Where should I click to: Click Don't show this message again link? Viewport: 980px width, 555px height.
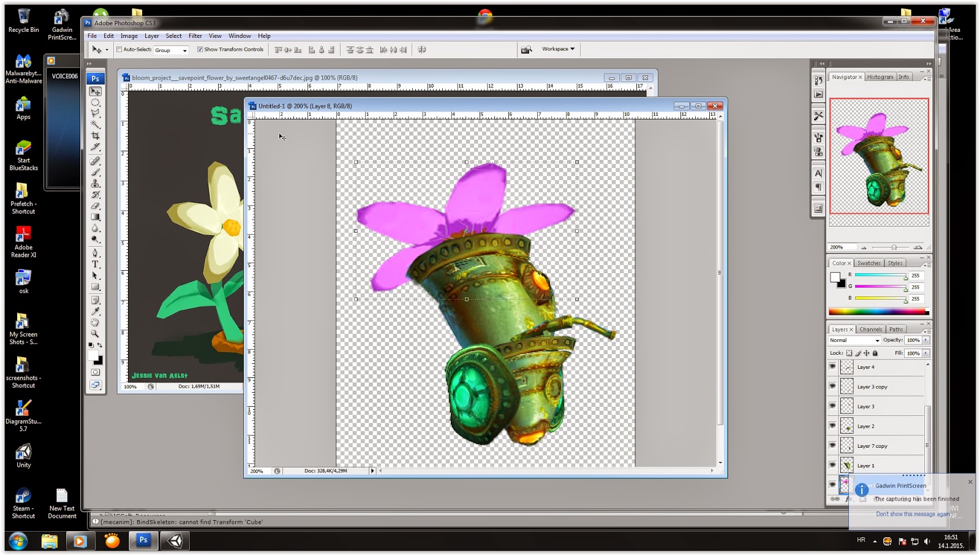click(x=913, y=514)
